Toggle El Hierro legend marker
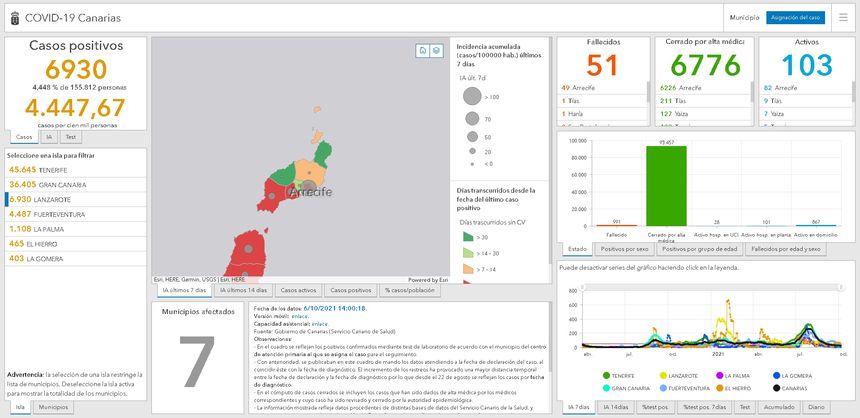Viewport: 860px width, 418px height. click(718, 387)
